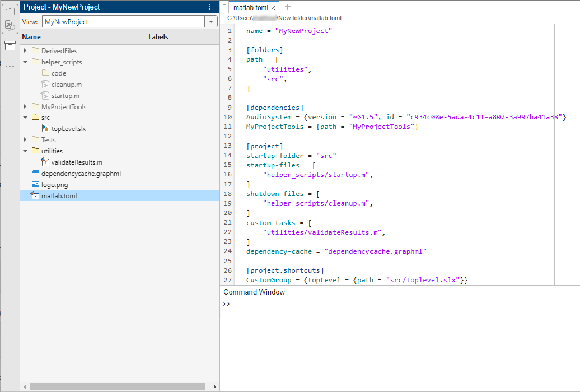Click the Command Window title
Viewport: 580px width, 392px height.
[254, 292]
